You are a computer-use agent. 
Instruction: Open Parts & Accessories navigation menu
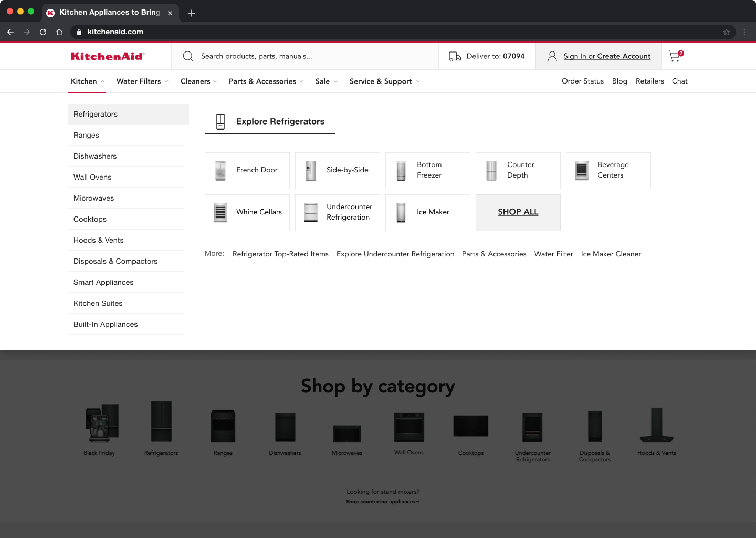tap(266, 81)
